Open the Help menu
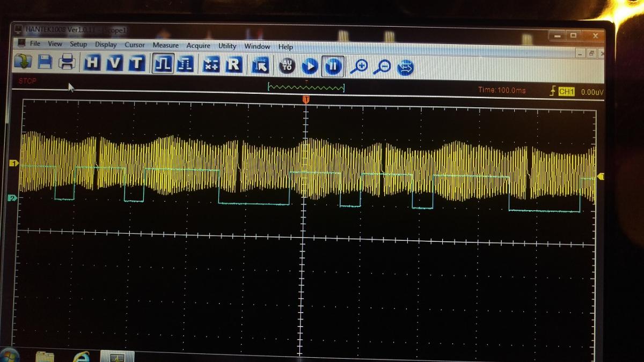Image resolution: width=644 pixels, height=362 pixels. [x=286, y=47]
